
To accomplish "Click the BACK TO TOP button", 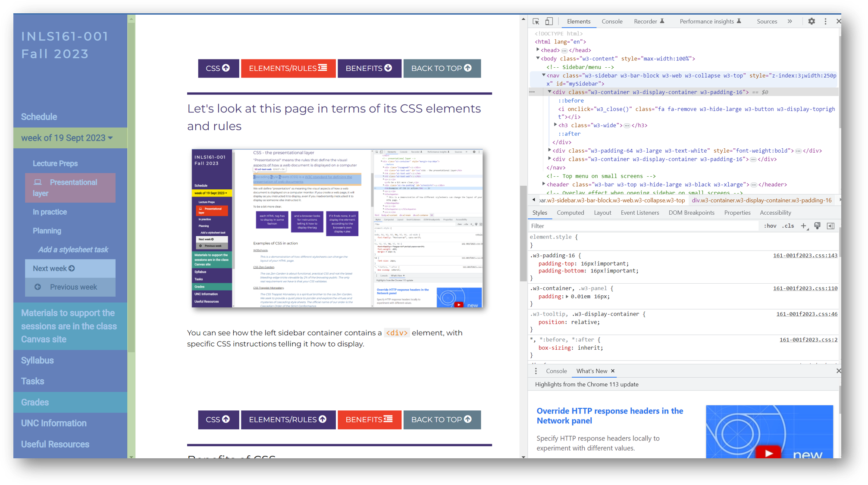I will tap(441, 419).
